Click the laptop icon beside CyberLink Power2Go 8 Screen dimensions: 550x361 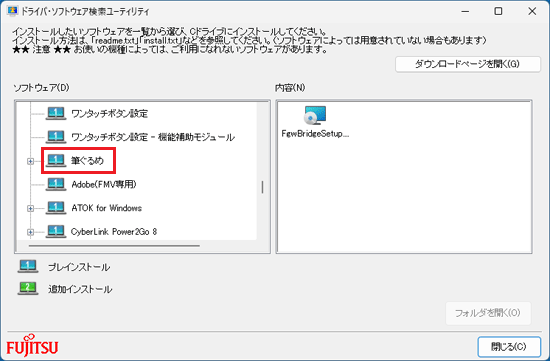coord(56,231)
